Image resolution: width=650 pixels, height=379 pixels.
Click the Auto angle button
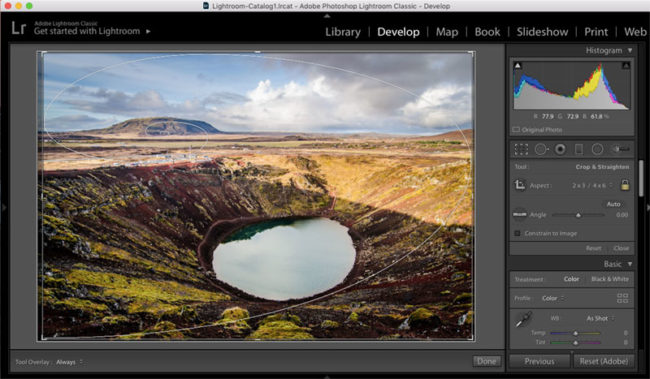tap(613, 204)
